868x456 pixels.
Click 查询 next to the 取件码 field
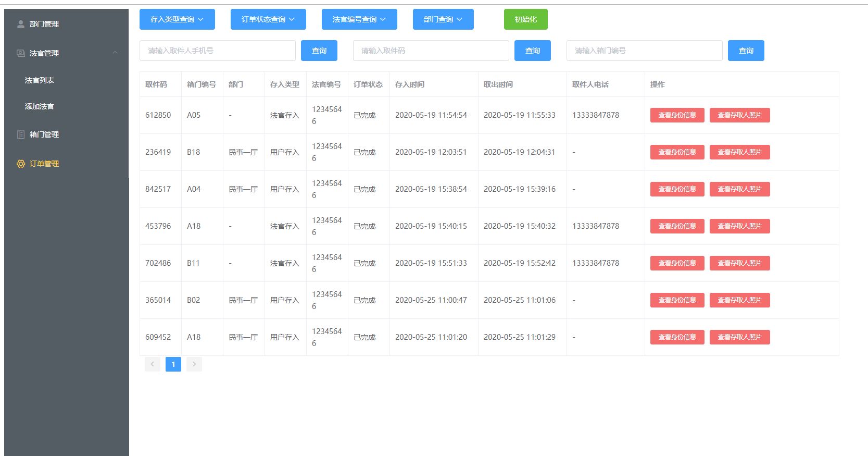pos(532,51)
